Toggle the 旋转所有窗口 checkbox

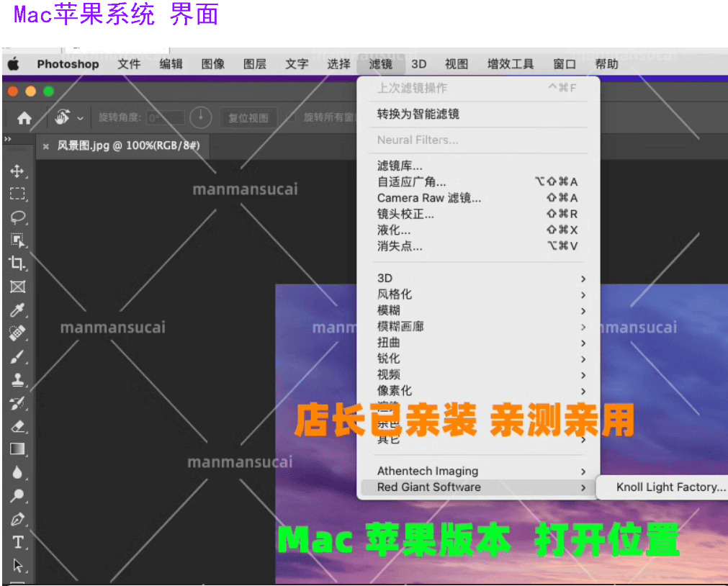[x=290, y=117]
